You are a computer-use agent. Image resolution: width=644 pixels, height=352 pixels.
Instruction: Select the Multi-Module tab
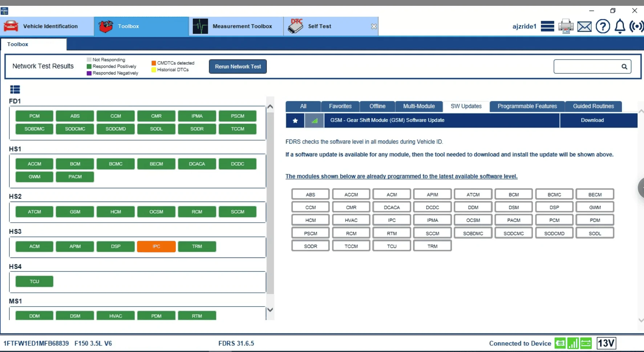(x=419, y=106)
